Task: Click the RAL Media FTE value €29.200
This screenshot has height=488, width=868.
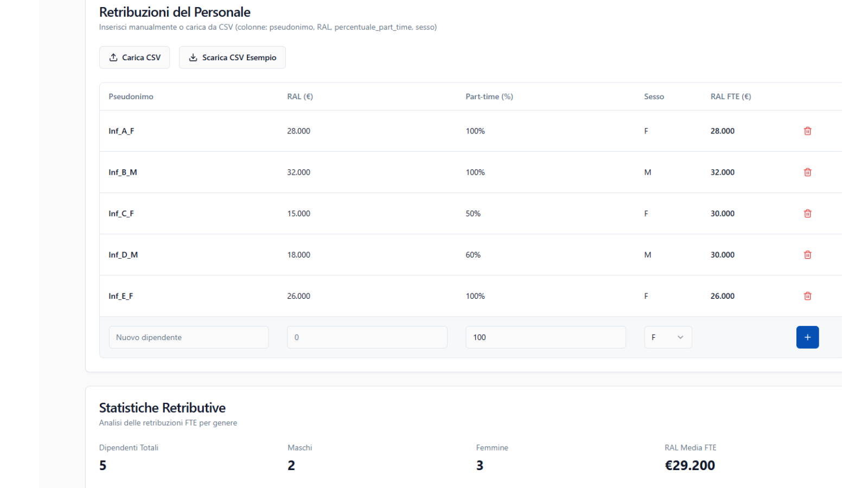Action: click(690, 465)
